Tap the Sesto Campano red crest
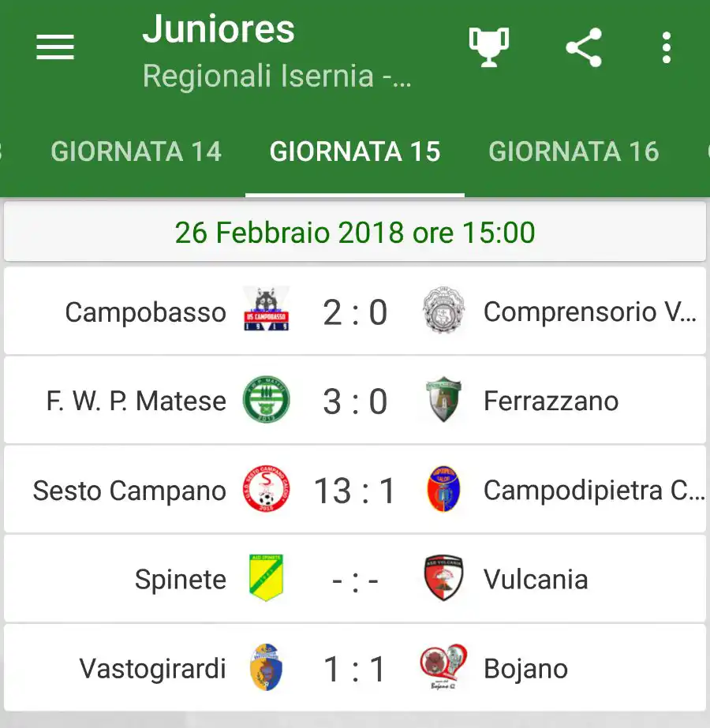710x728 pixels. pos(266,488)
